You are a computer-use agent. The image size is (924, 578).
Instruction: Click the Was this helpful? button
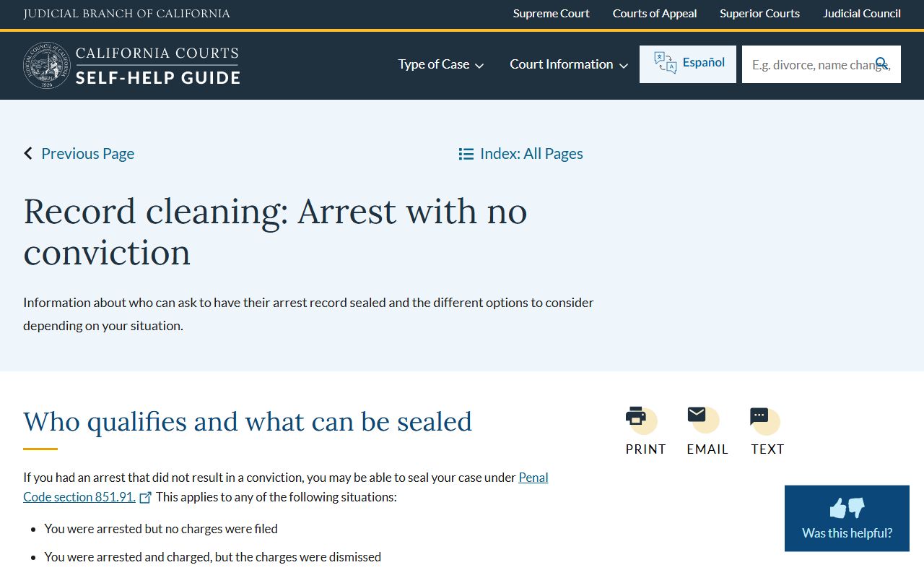pyautogui.click(x=847, y=519)
